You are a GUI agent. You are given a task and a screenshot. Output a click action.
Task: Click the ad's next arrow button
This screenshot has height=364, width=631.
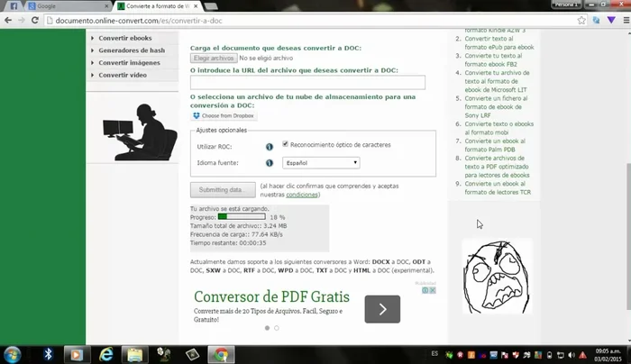(x=382, y=309)
